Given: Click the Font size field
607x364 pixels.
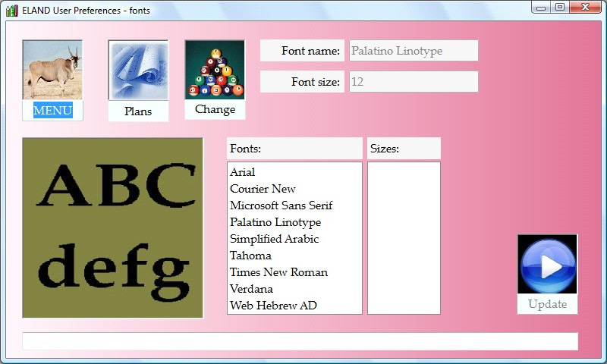Looking at the screenshot, I should tap(414, 82).
